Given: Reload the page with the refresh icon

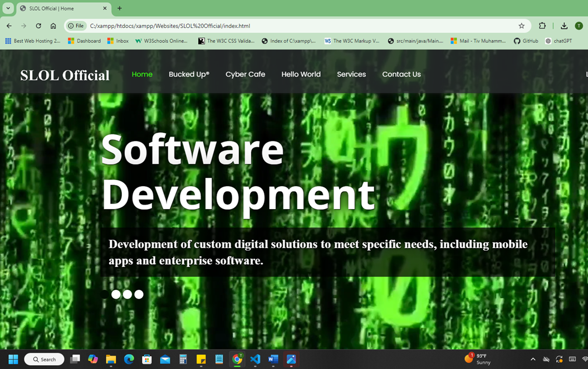Looking at the screenshot, I should pos(38,26).
